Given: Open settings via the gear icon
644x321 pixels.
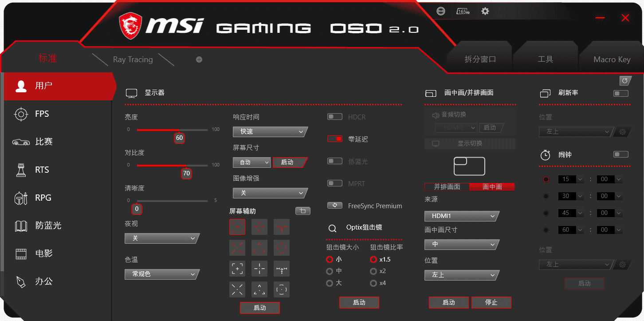Looking at the screenshot, I should tap(485, 11).
